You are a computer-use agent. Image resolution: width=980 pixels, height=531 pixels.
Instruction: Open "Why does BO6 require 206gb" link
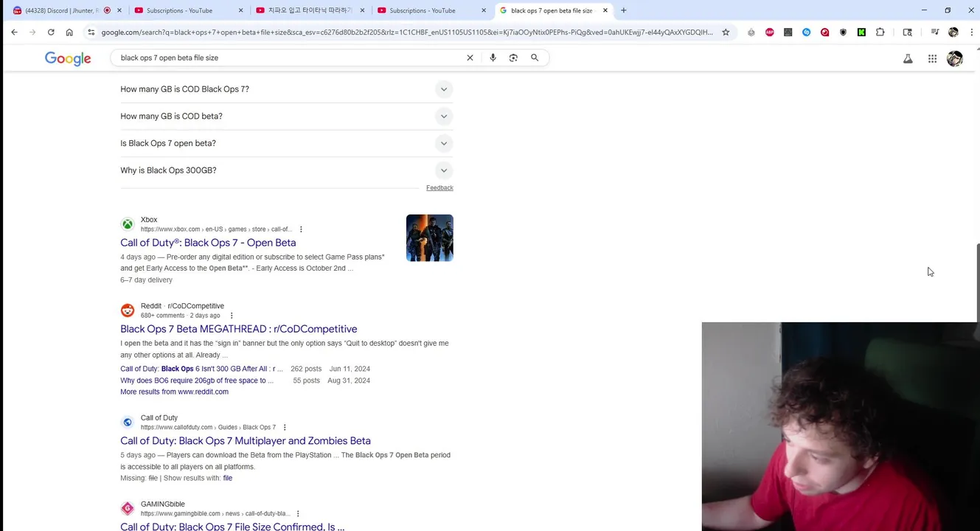point(196,381)
